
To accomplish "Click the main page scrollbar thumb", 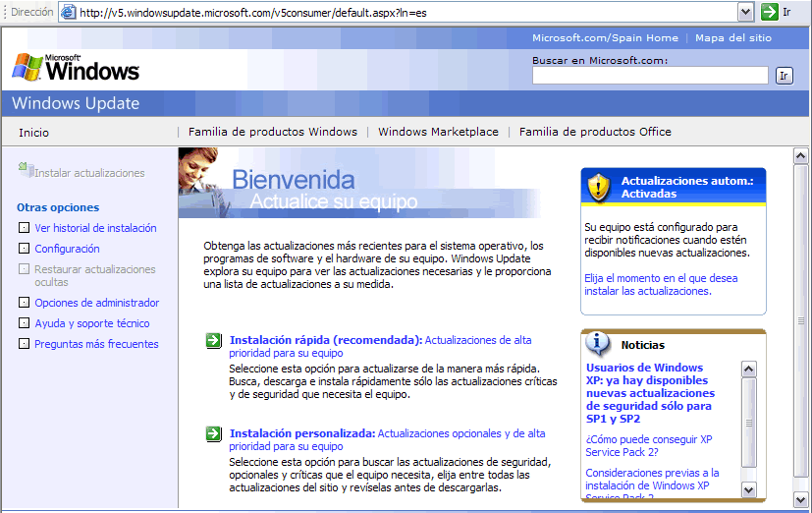I will coord(800,320).
